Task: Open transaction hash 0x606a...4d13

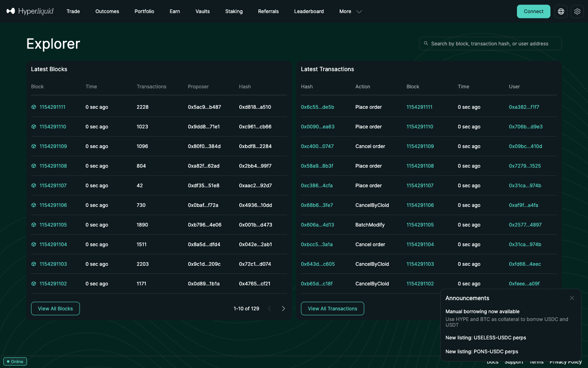Action: pyautogui.click(x=317, y=225)
